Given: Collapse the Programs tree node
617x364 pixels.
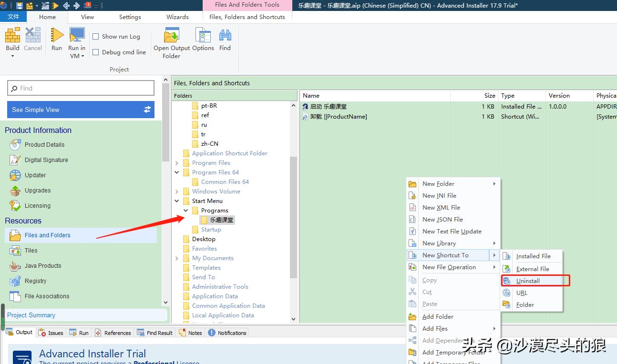Looking at the screenshot, I should [186, 211].
